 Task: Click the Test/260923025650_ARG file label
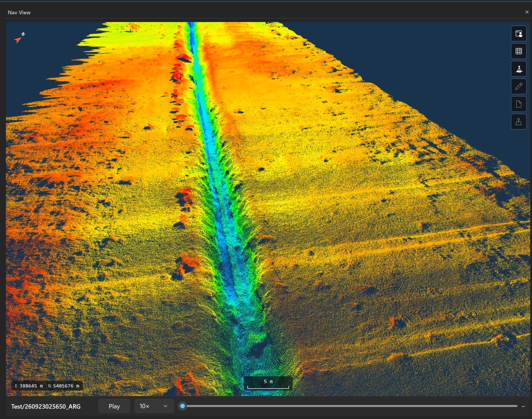[x=46, y=406]
